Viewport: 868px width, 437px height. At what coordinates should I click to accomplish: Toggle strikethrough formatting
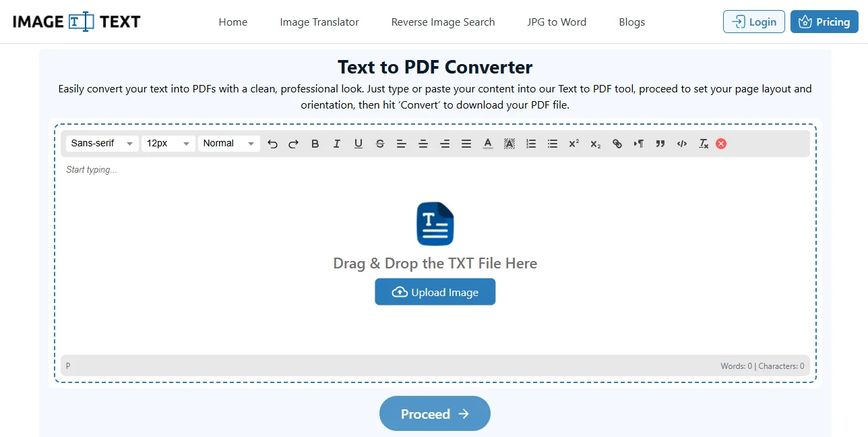(x=380, y=144)
